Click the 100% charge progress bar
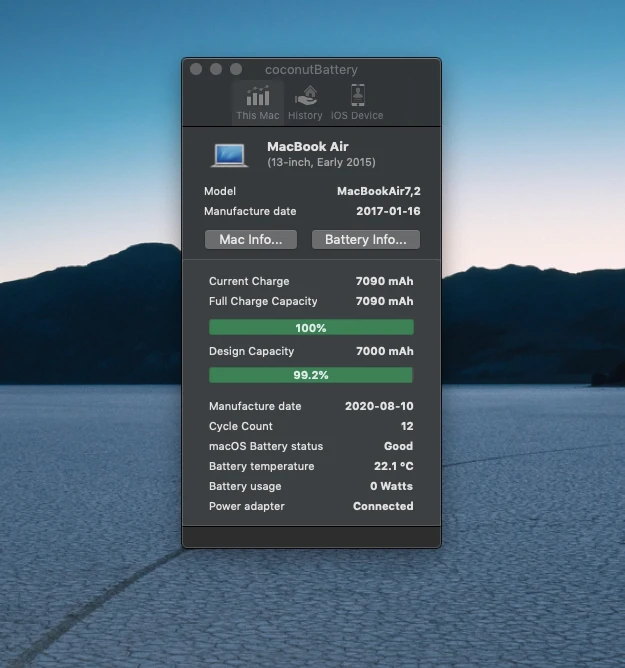This screenshot has height=668, width=625. 311,328
